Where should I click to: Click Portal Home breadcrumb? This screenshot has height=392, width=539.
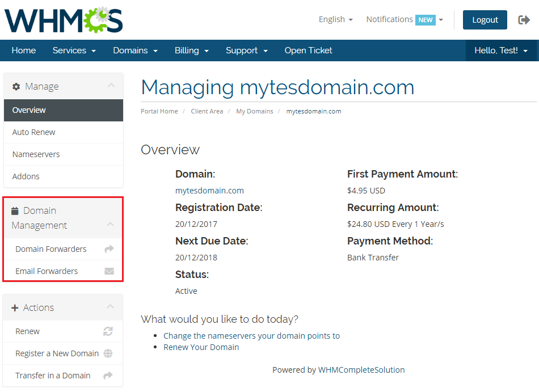pos(159,111)
